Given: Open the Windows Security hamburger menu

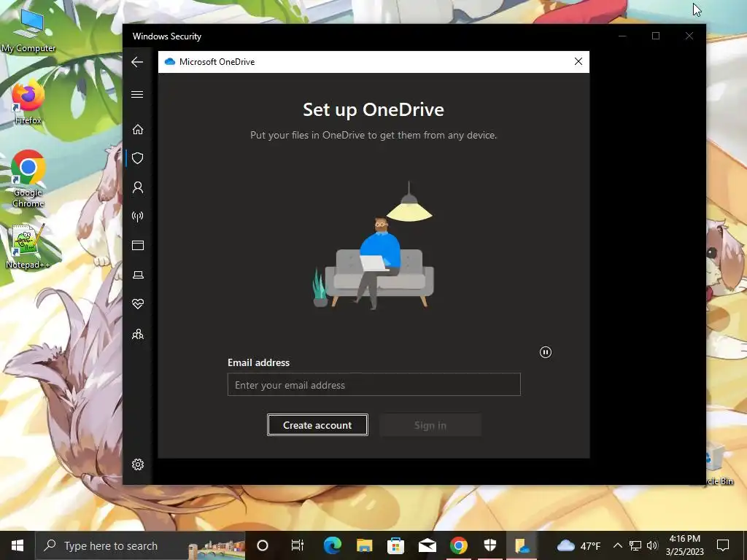Looking at the screenshot, I should coord(137,94).
